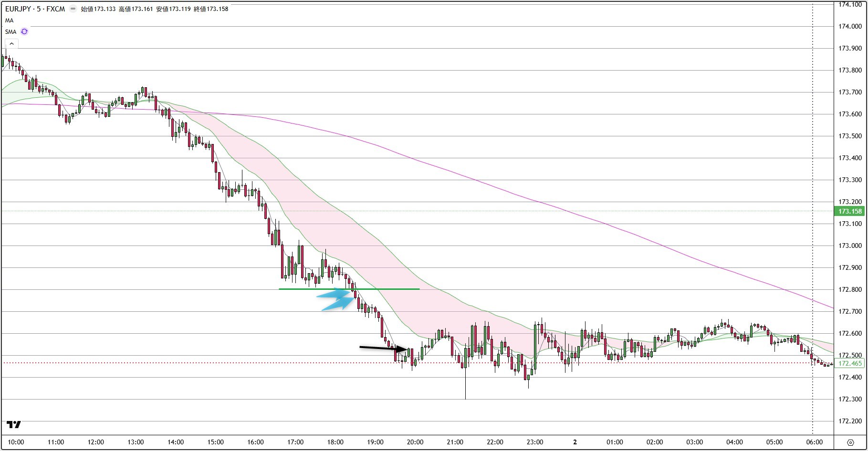Click the SMA indicator refresh icon
868x451 pixels.
pyautogui.click(x=24, y=31)
